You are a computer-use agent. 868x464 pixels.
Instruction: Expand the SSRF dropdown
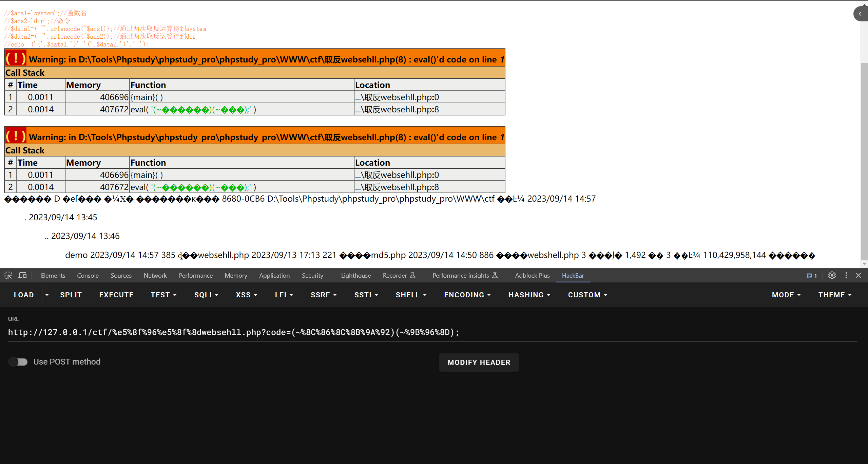(x=324, y=295)
